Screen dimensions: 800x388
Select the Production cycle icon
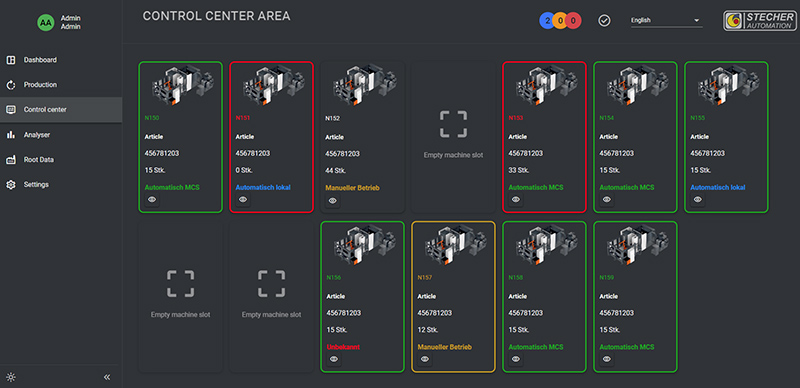tap(11, 85)
